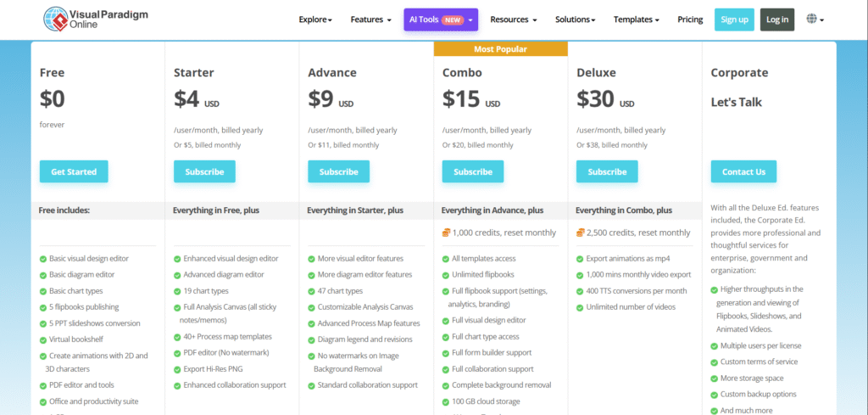Click the coins icon beside 2,500 credits
Screen dimensions: 868x415
point(580,233)
